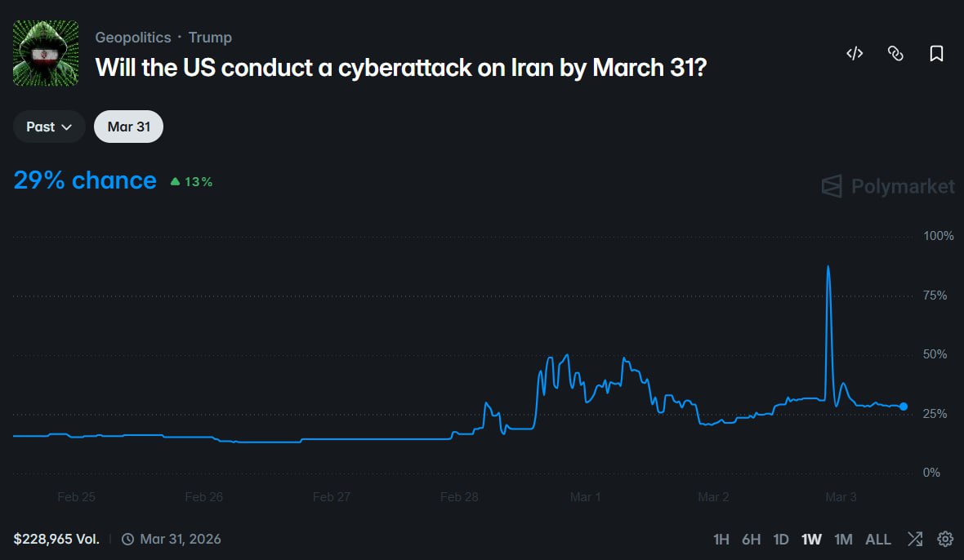This screenshot has width=964, height=560.
Task: Click the clock icon beside Mar 31, 2026
Action: (127, 539)
